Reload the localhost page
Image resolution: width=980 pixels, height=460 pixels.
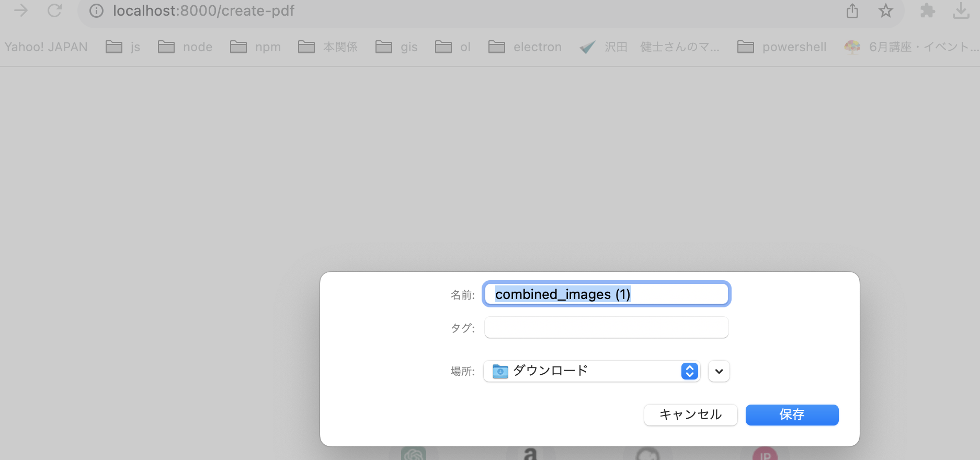click(x=54, y=10)
